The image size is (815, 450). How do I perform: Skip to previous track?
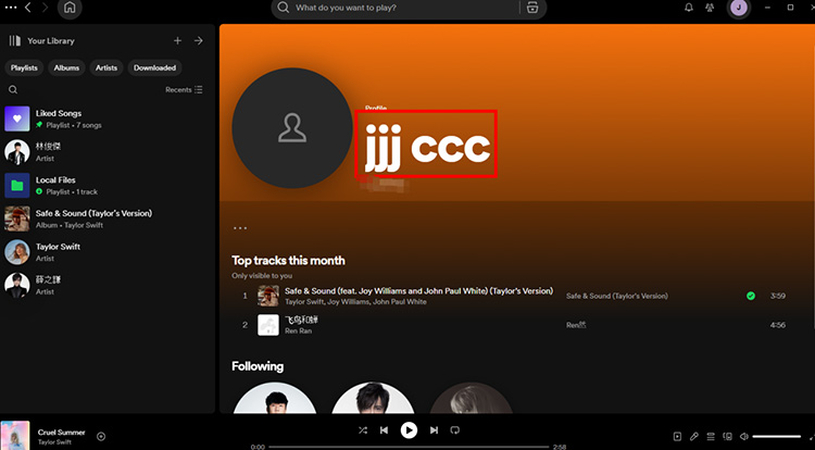point(384,430)
